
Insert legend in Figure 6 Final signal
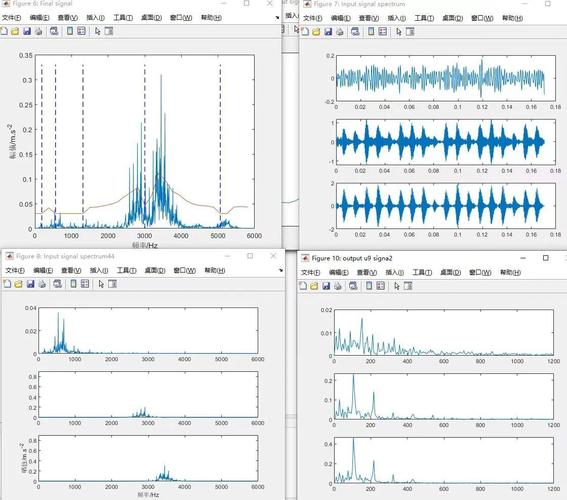click(x=81, y=31)
